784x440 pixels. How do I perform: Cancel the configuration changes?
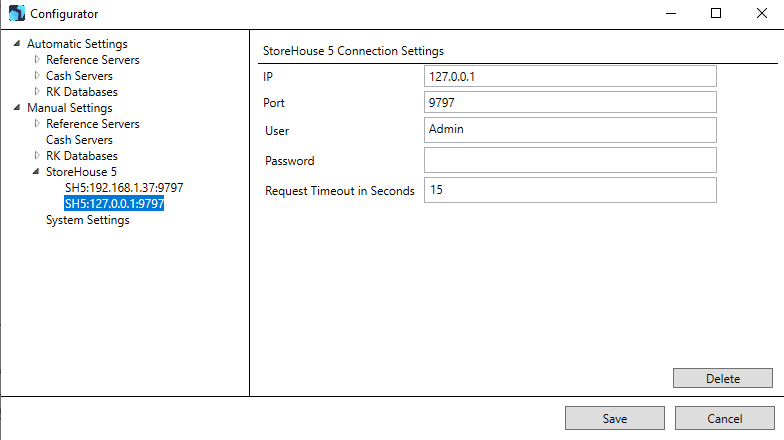pyautogui.click(x=725, y=418)
